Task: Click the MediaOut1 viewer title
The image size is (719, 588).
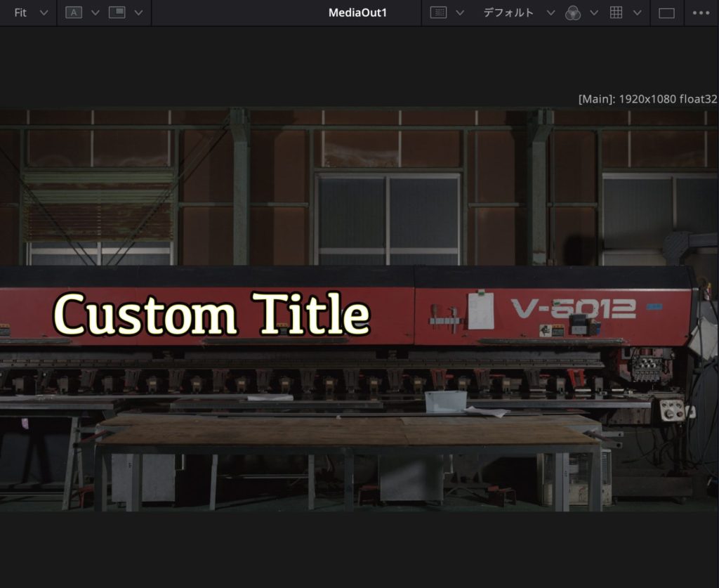Action: pos(357,13)
